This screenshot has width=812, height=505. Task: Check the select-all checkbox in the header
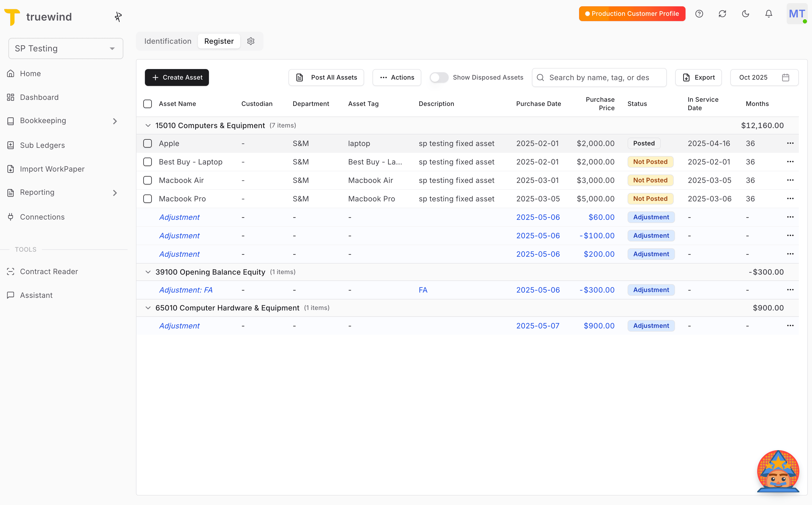(x=148, y=104)
